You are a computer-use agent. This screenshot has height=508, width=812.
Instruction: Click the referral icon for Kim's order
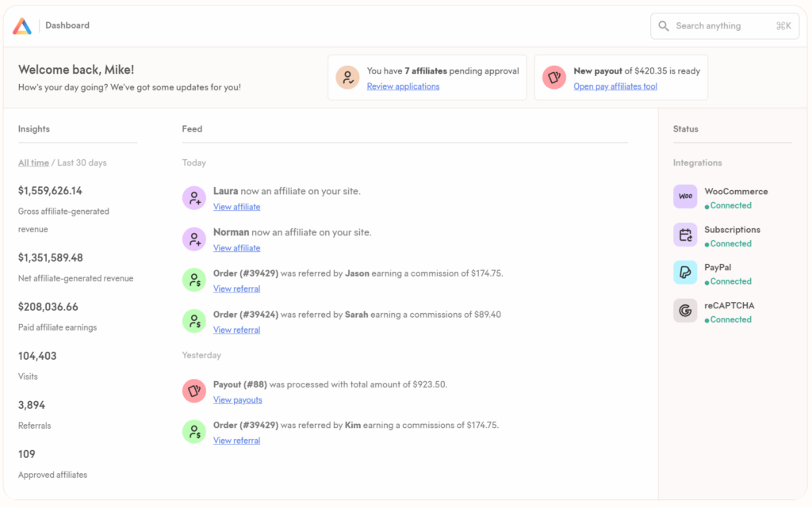[x=194, y=431]
